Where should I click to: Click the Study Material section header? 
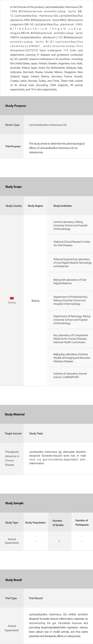coord(15,414)
